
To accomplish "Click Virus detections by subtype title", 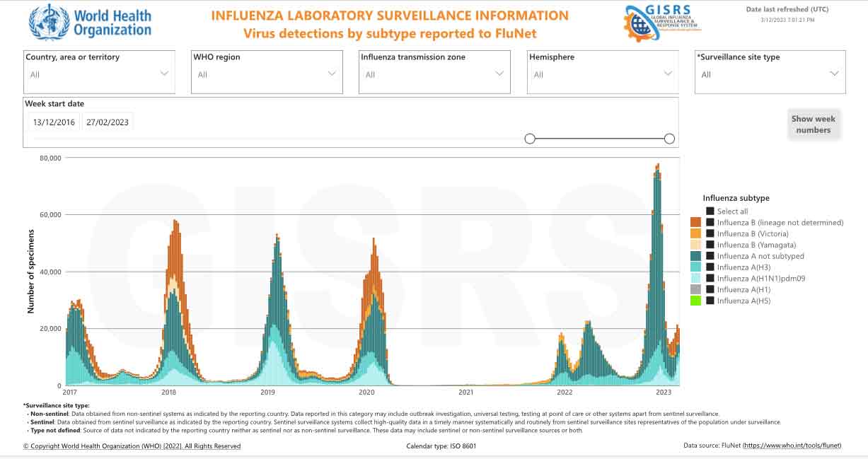I will point(390,33).
